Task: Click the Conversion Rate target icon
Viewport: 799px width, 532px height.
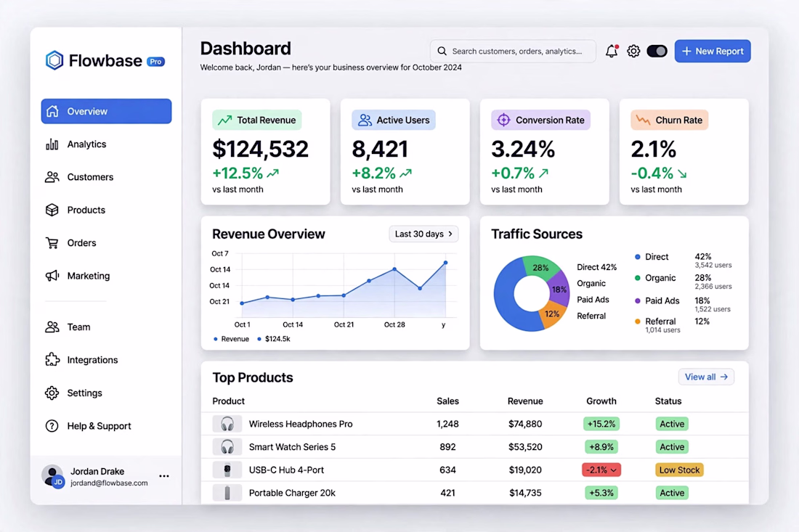Action: tap(503, 120)
